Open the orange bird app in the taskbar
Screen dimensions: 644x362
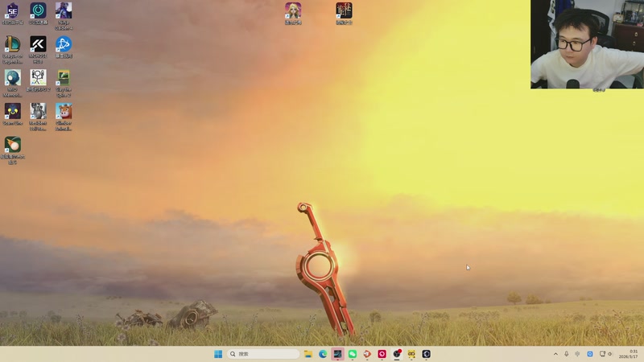(x=367, y=354)
